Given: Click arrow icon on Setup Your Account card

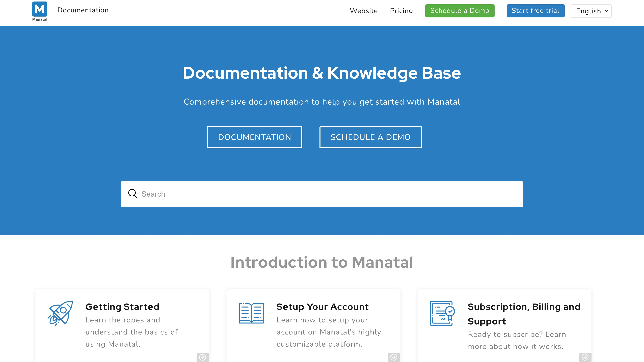Looking at the screenshot, I should point(394,357).
